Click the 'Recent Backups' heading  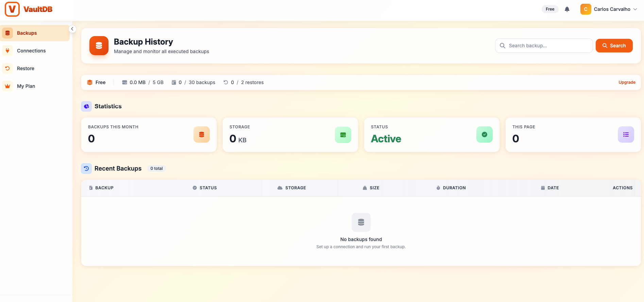(x=118, y=169)
